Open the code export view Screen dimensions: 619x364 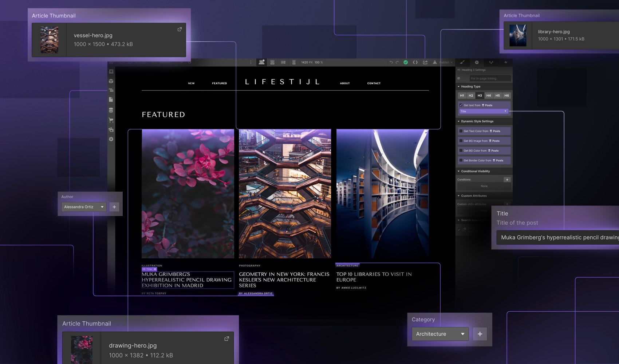coord(415,62)
